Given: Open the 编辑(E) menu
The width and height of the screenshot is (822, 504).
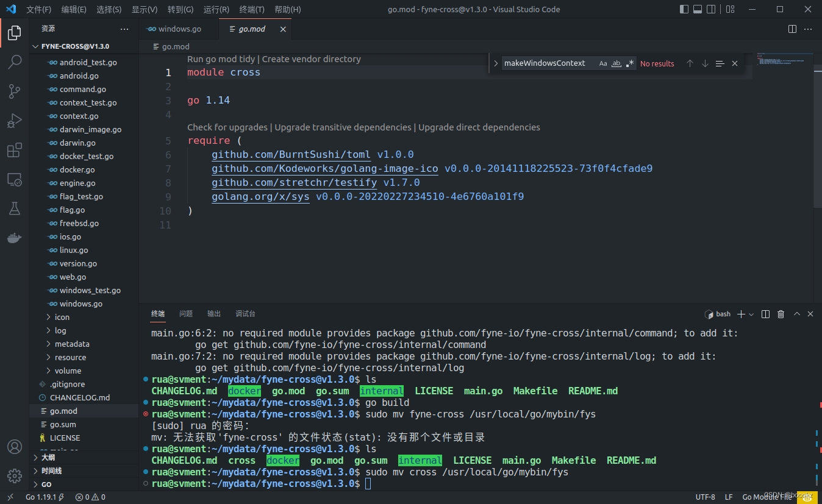Looking at the screenshot, I should 74,9.
